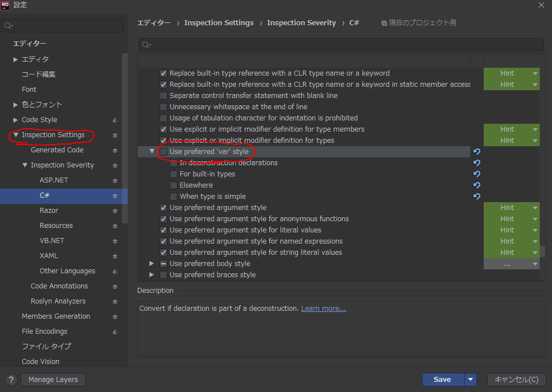Check 'Unnecessary whitespace at the end of line'
The height and width of the screenshot is (392, 552).
tap(163, 107)
